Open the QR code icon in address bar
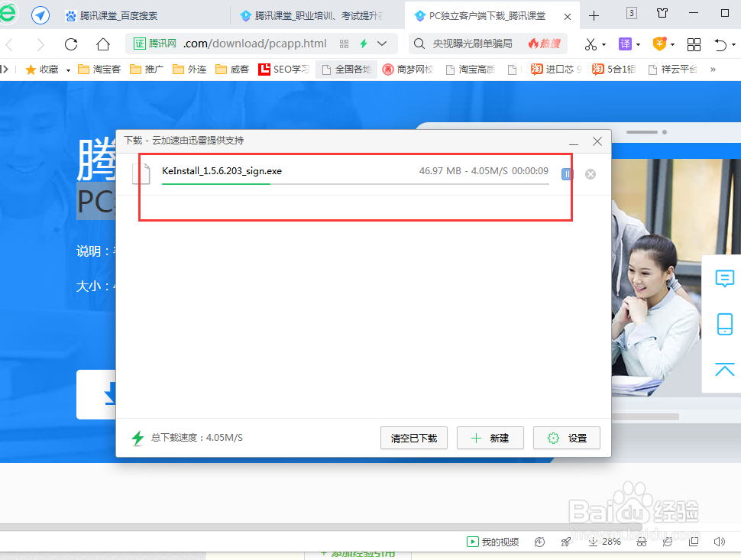741x560 pixels. pyautogui.click(x=344, y=44)
